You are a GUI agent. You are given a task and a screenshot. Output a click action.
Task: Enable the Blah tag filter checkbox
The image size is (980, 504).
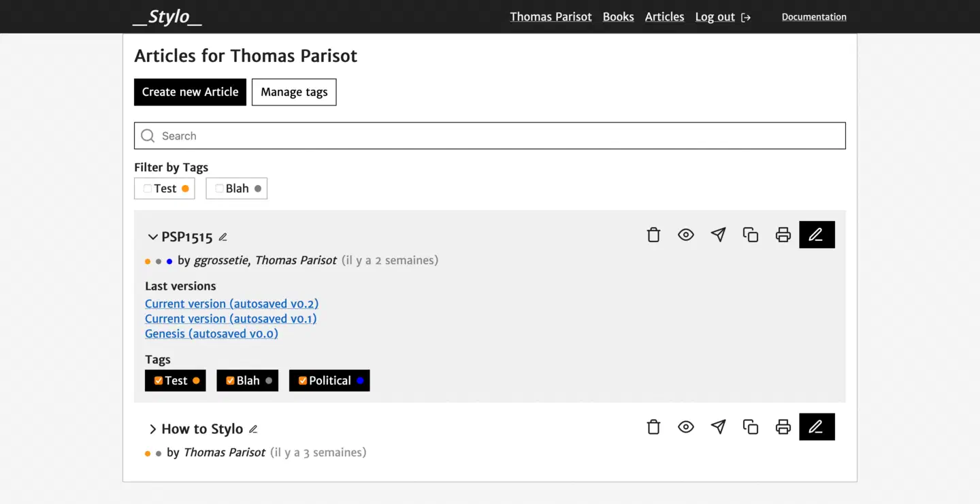[x=219, y=188]
